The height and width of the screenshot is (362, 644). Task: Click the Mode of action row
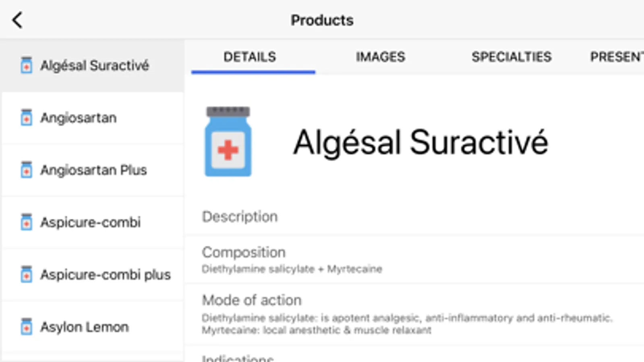pos(414,314)
